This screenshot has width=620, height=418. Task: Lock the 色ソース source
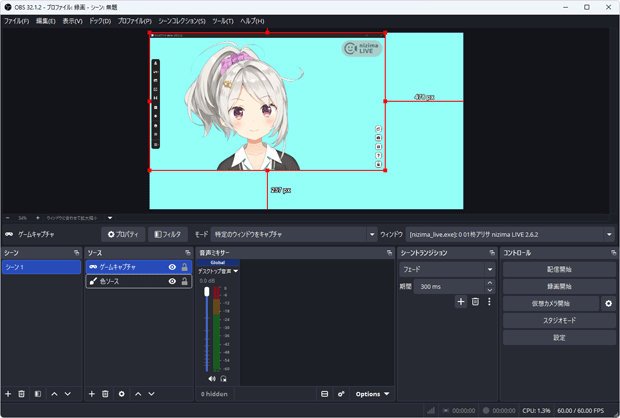coord(184,281)
